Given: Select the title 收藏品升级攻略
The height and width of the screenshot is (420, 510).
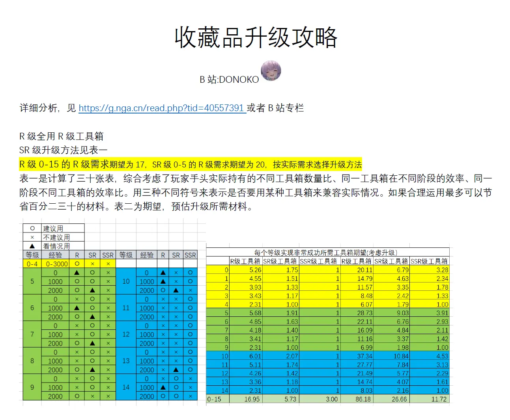Looking at the screenshot, I should pos(256,38).
